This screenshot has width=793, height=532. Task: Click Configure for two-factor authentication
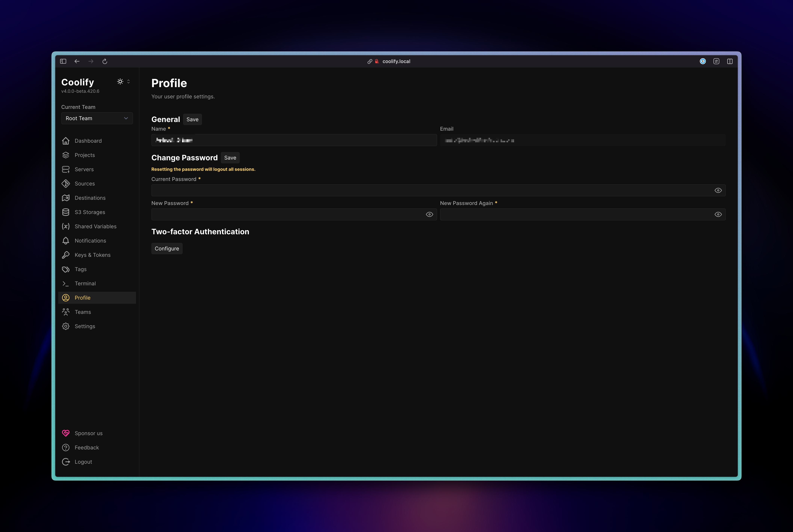coord(167,248)
